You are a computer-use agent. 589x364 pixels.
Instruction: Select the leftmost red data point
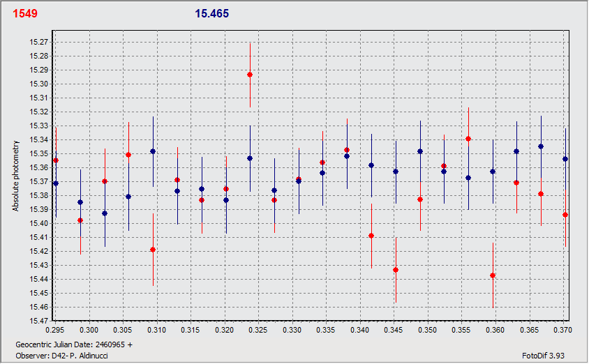[56, 160]
